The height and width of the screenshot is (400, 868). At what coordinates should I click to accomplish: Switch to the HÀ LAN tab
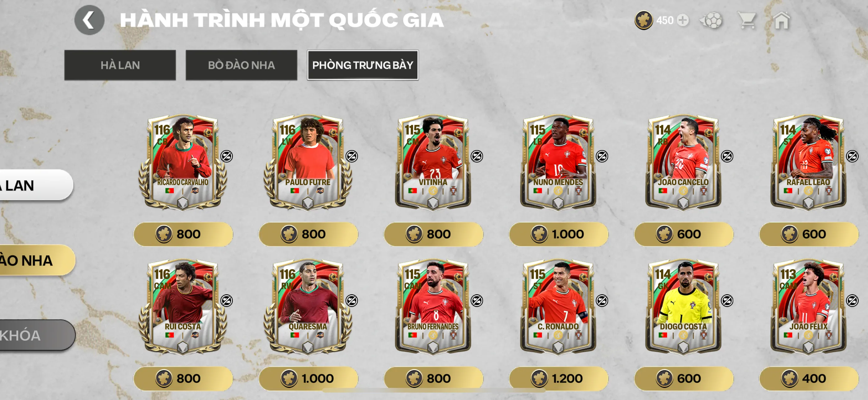120,65
